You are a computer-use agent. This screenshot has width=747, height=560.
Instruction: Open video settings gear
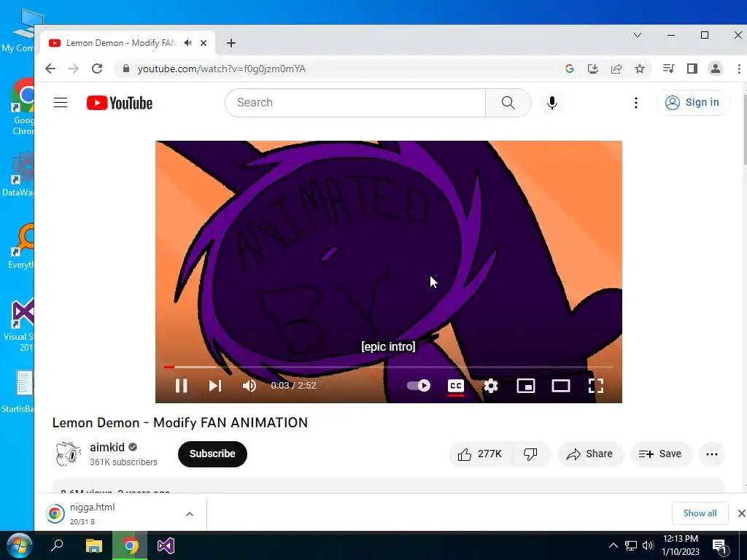[491, 385]
